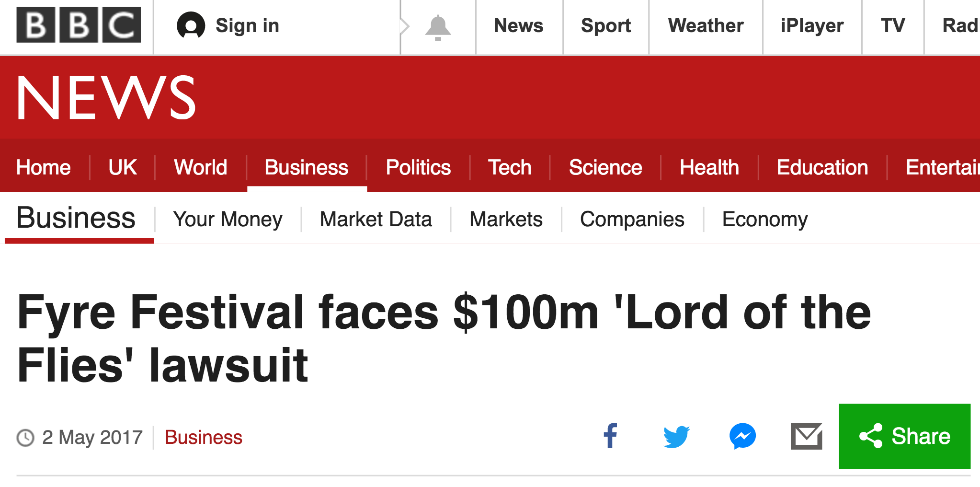This screenshot has width=980, height=487.
Task: Click the red Business category link
Action: click(204, 437)
